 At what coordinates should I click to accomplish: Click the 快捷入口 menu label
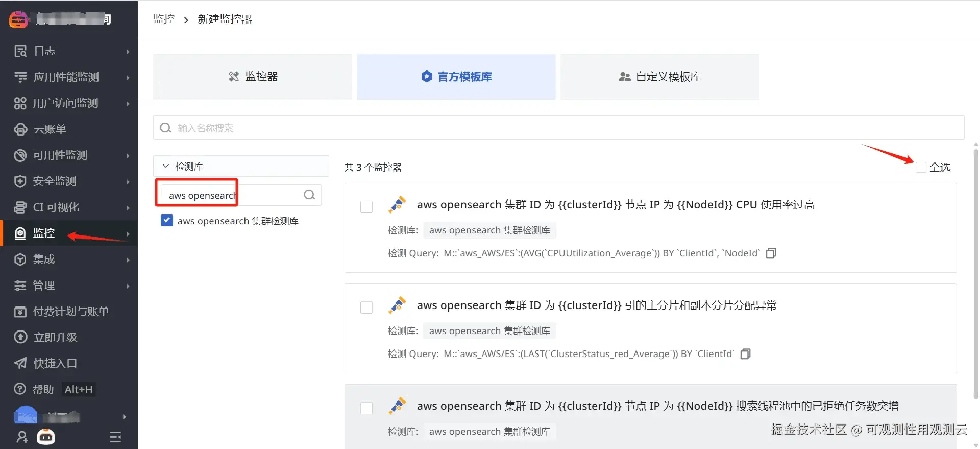[56, 363]
